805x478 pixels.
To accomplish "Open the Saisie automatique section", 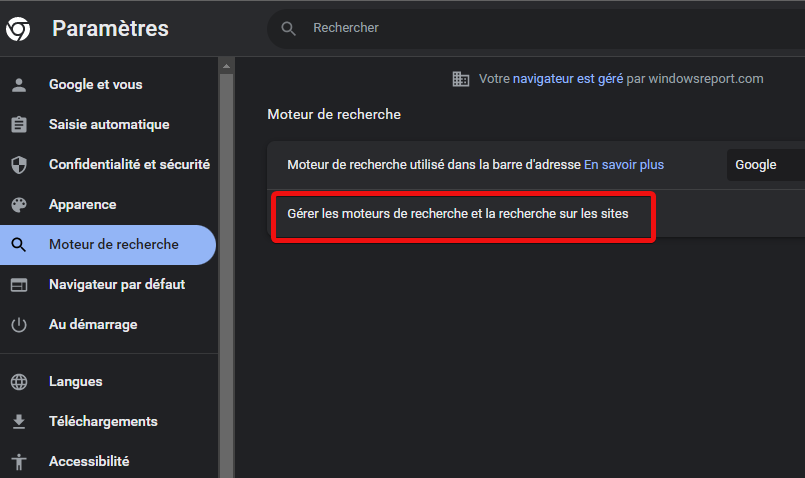I will 109,124.
